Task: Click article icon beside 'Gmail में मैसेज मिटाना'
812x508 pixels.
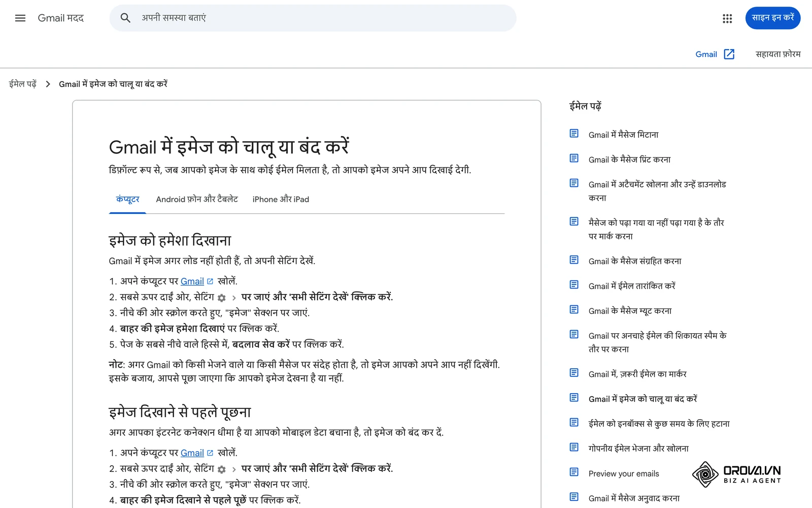Action: coord(574,134)
